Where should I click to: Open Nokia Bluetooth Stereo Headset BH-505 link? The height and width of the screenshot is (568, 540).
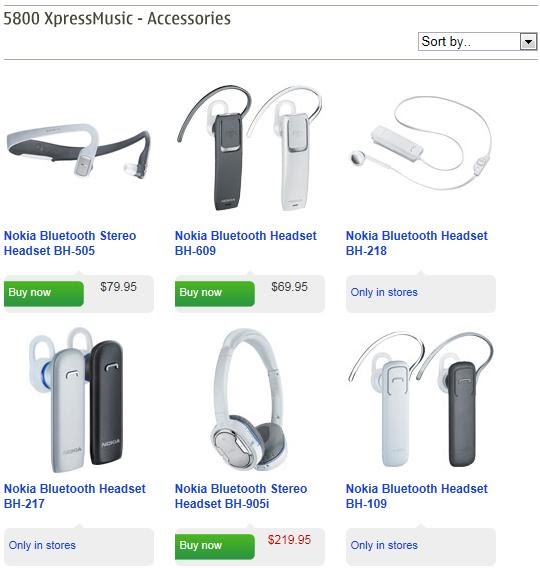70,243
